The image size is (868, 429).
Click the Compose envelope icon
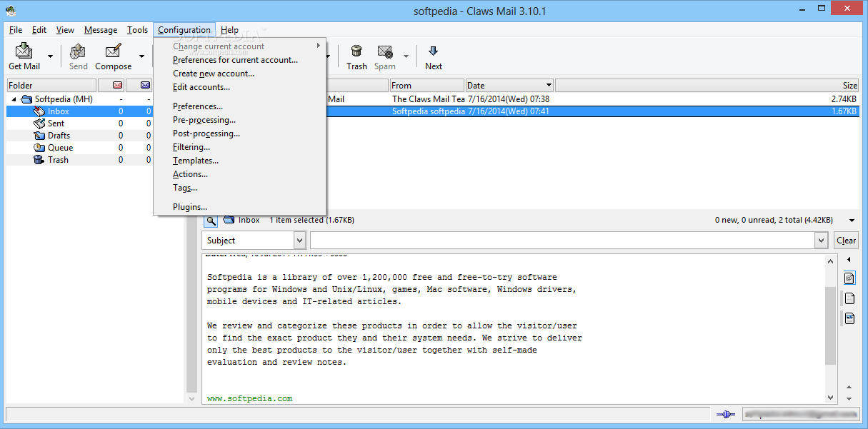tap(113, 51)
